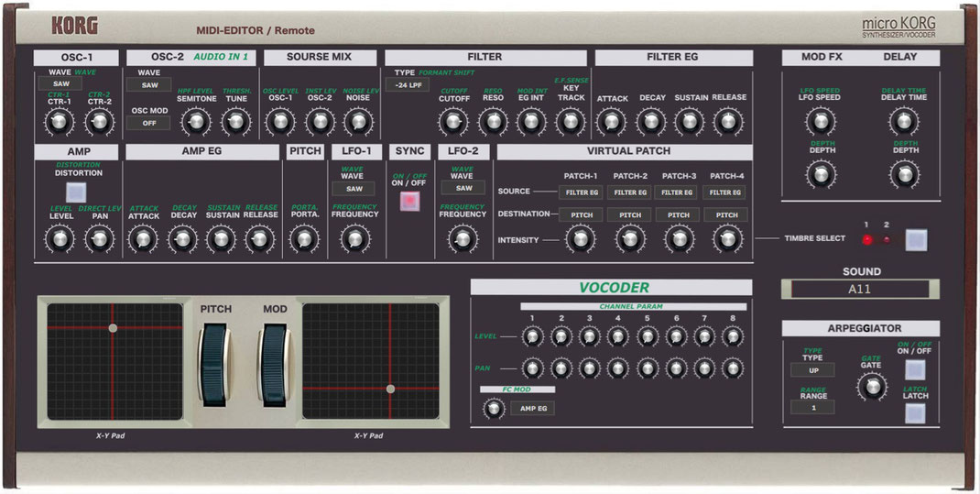980x494 pixels.
Task: Click the LFO-2 FREQUENCY knob
Action: click(463, 239)
